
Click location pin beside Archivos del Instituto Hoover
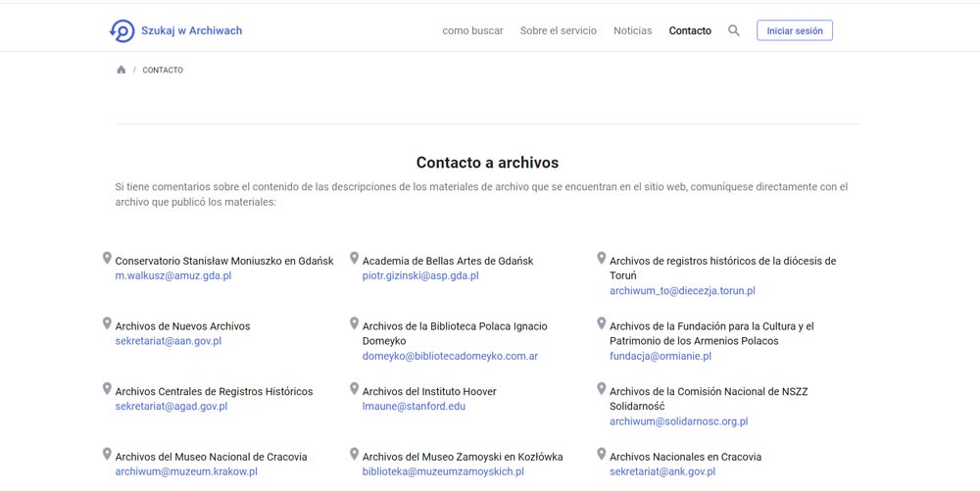355,388
